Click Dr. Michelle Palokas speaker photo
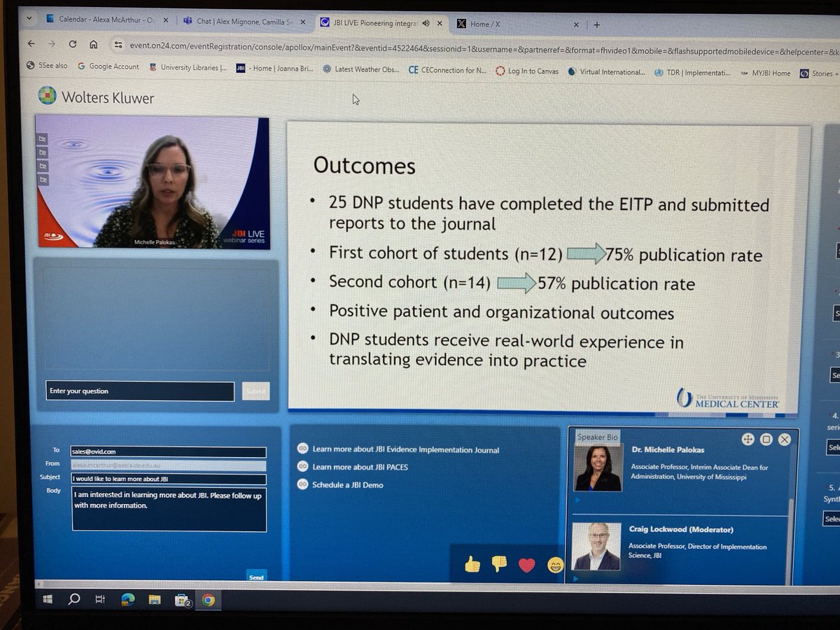This screenshot has width=840, height=630. 597,468
